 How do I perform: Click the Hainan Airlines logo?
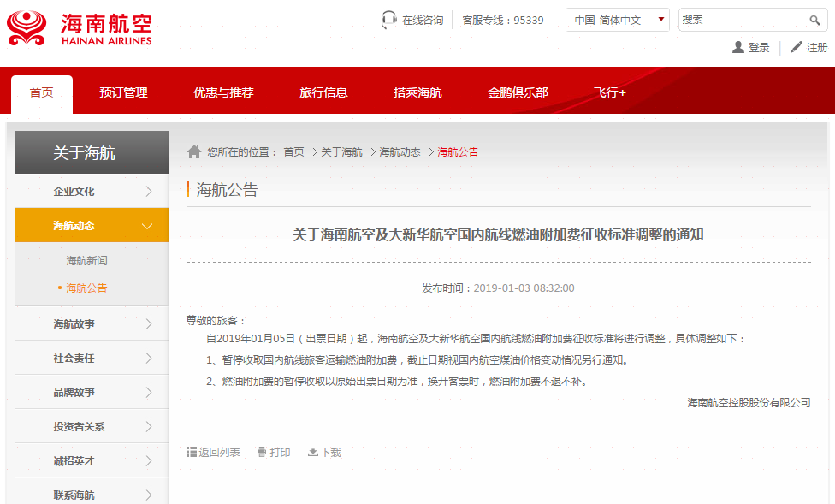coord(80,27)
